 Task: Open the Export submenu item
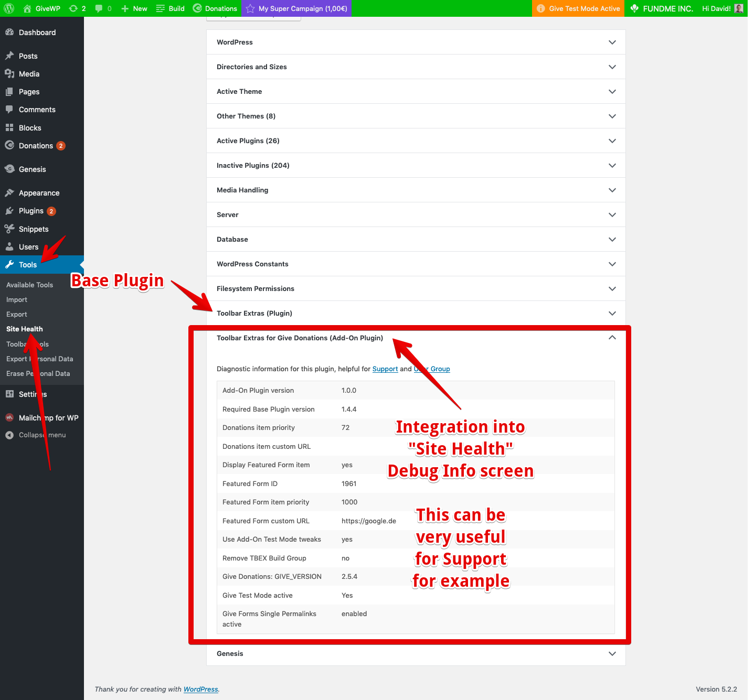pyautogui.click(x=17, y=314)
